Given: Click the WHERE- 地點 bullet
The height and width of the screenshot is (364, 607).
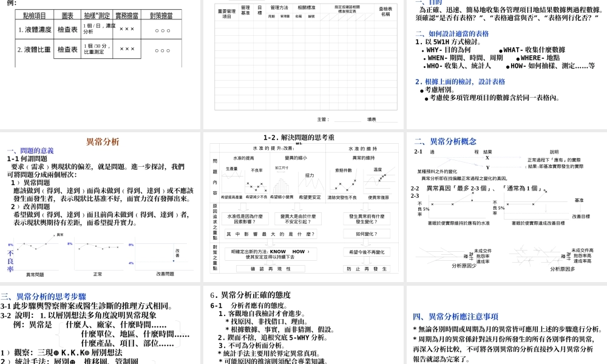Looking at the screenshot, I should [x=538, y=58].
